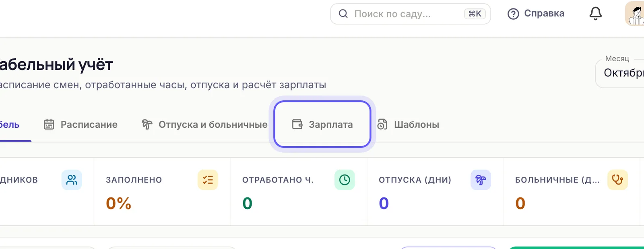Click the clock icon on the Отработано ч. card
The width and height of the screenshot is (644, 249).
pyautogui.click(x=345, y=180)
